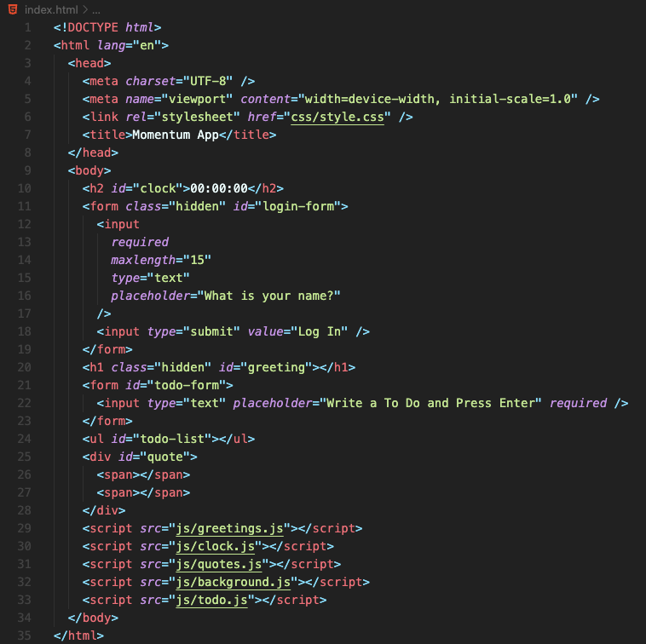Click the "todo-form" id value
The width and height of the screenshot is (646, 644).
(x=187, y=385)
